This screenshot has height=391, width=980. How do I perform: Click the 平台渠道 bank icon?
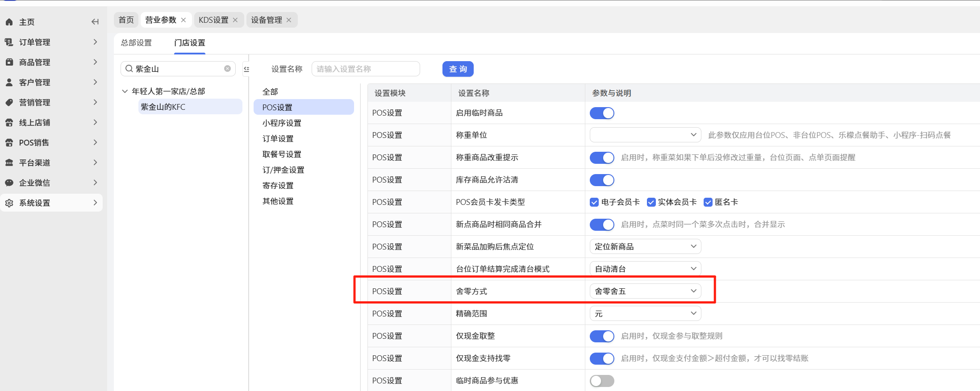[9, 162]
